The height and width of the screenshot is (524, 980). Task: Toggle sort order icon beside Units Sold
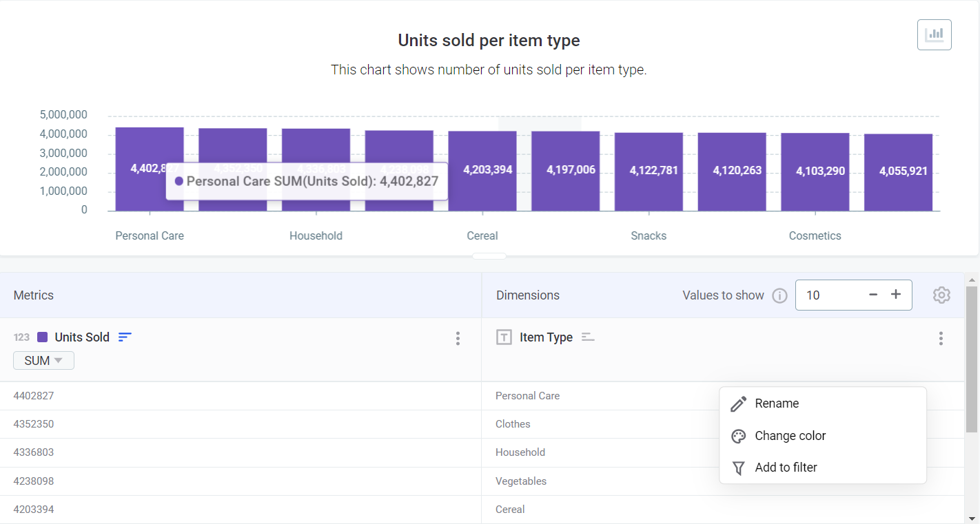[125, 337]
